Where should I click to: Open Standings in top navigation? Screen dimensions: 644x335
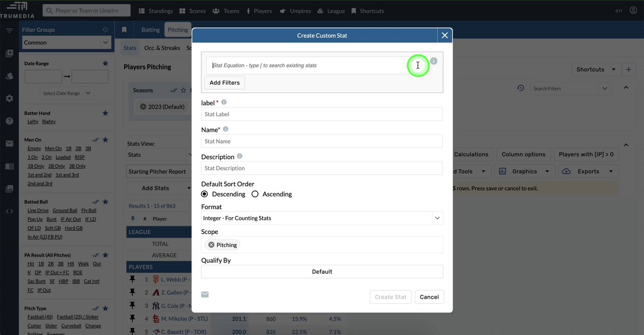click(156, 11)
